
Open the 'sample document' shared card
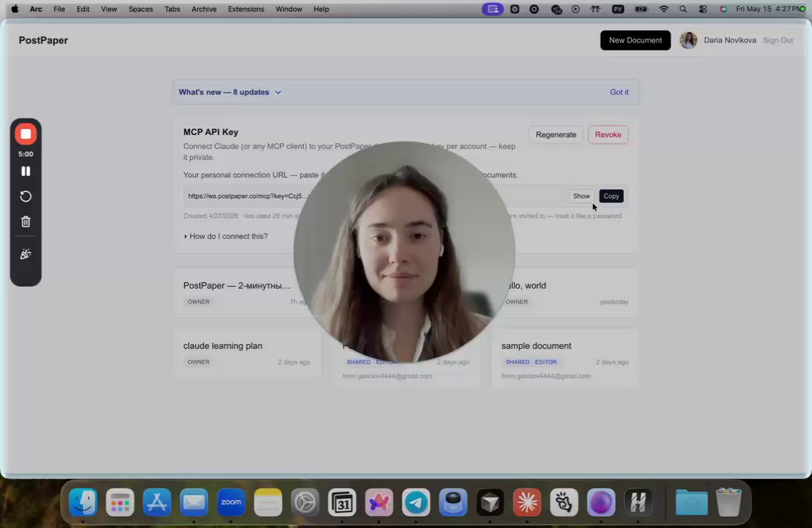(x=564, y=359)
